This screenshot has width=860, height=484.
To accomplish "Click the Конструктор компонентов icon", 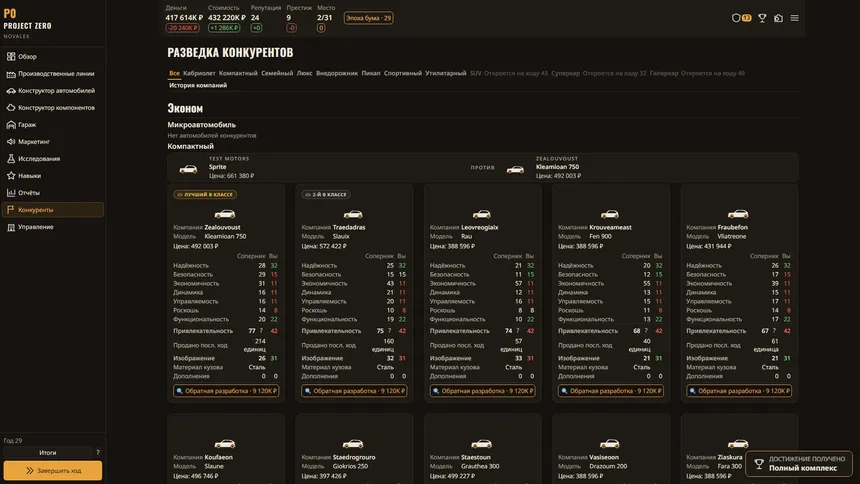I will coord(11,108).
